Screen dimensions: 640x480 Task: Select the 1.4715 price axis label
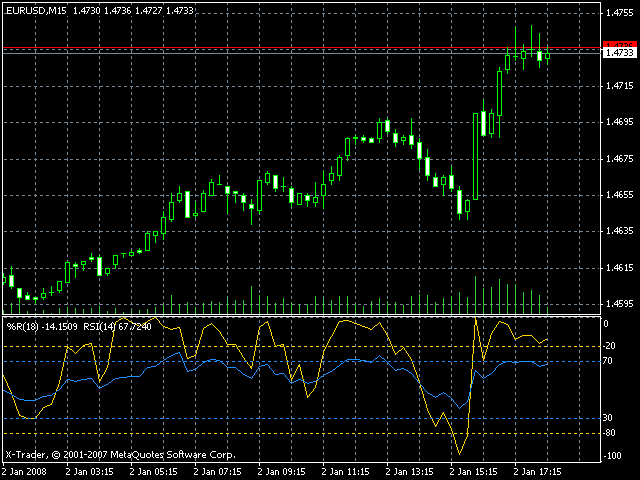(620, 86)
